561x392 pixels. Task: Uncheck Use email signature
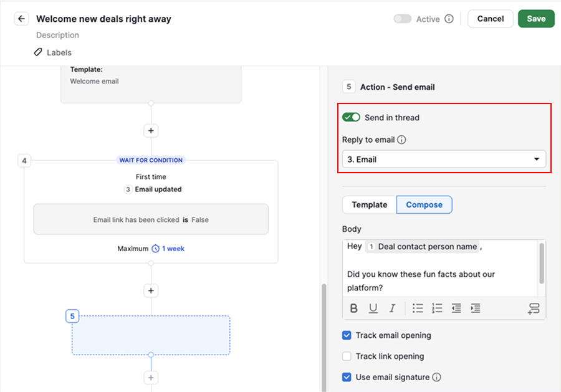click(x=347, y=377)
